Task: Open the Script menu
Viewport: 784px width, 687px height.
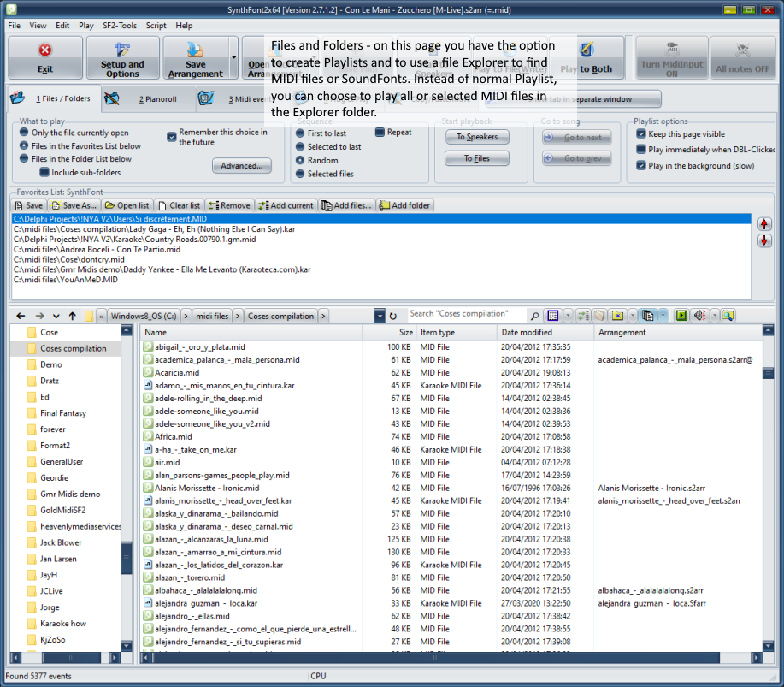Action: pyautogui.click(x=156, y=26)
